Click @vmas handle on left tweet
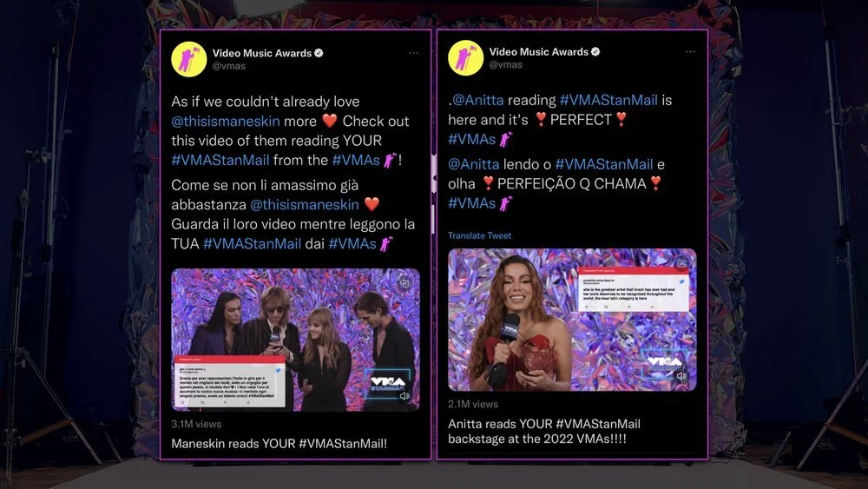Viewport: 868px width, 489px height. pos(228,66)
